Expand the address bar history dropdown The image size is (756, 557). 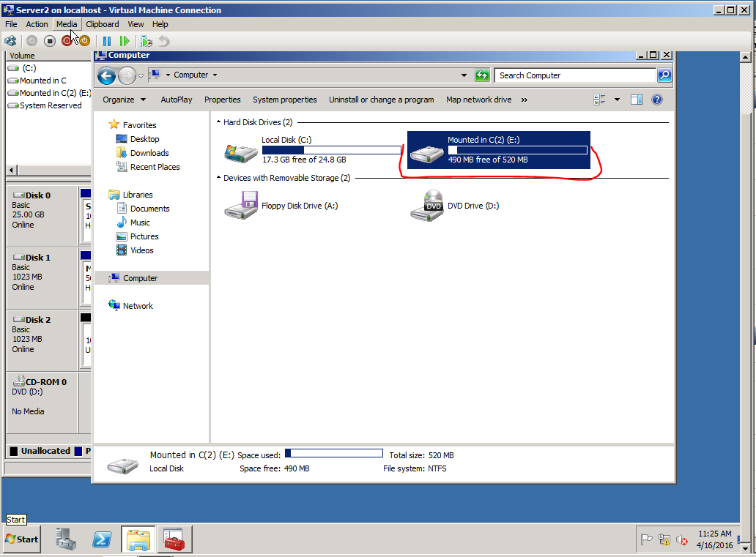click(464, 75)
